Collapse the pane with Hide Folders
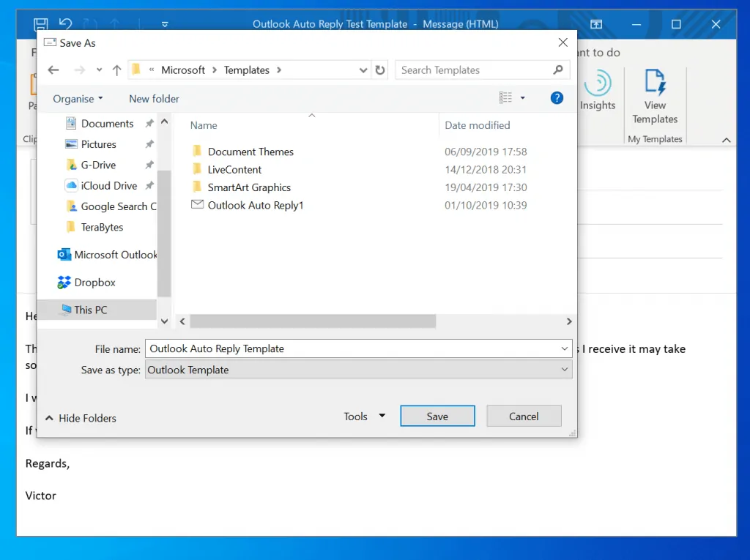 click(x=81, y=418)
